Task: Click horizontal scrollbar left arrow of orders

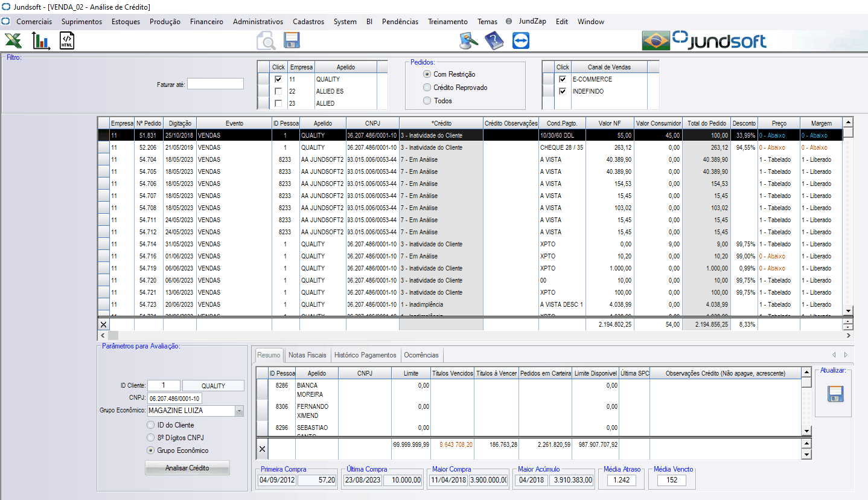Action: (x=103, y=335)
